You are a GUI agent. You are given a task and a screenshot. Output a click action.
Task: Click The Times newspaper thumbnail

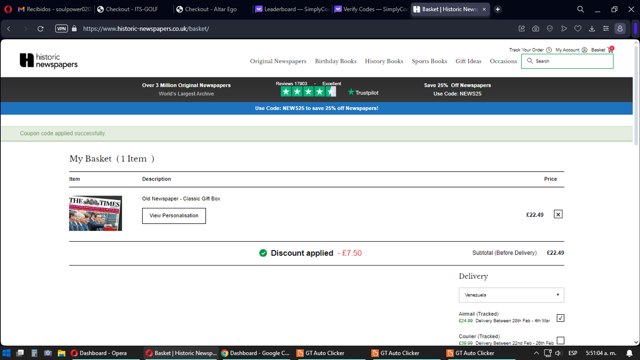[x=95, y=213]
